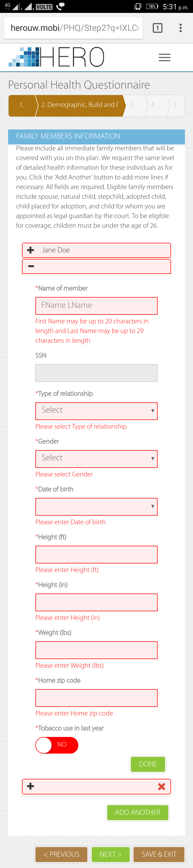
Task: Click the Home zip code field
Action: pos(96,698)
